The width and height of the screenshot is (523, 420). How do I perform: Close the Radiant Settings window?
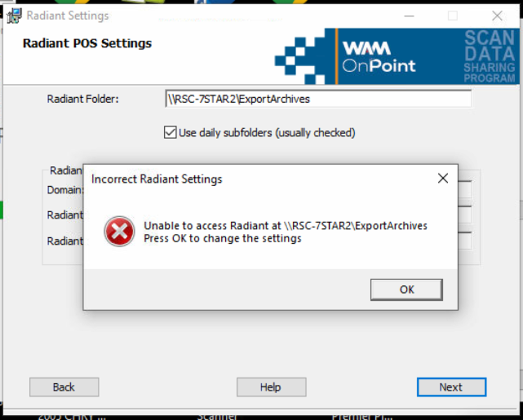point(497,16)
